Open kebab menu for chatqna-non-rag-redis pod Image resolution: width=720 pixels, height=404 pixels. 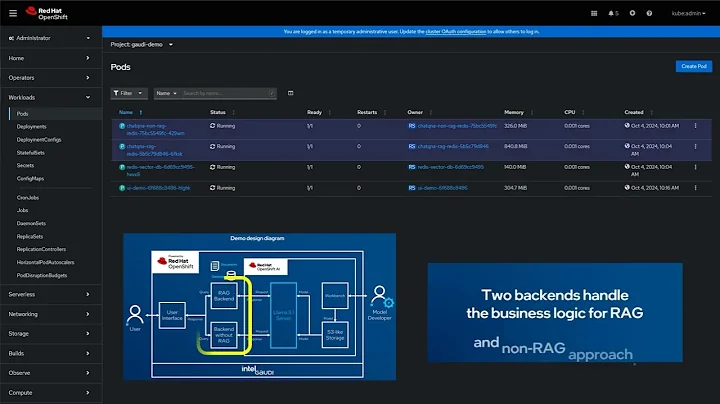[696, 126]
